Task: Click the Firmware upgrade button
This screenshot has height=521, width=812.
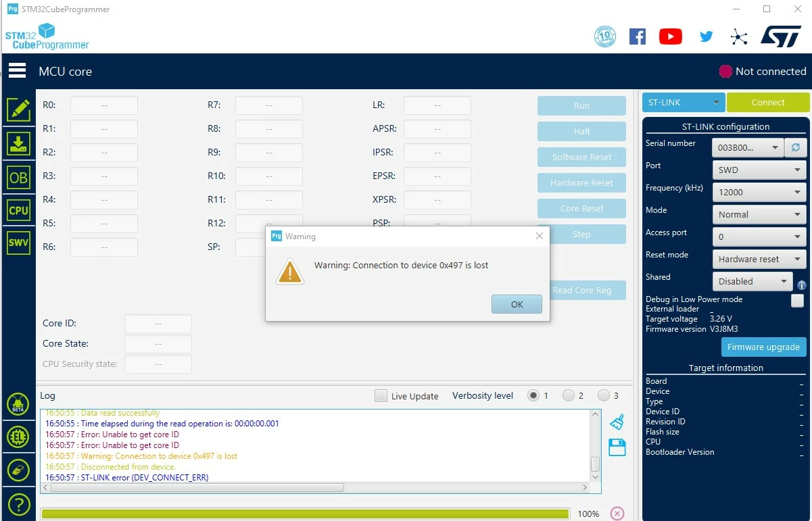Action: pyautogui.click(x=764, y=347)
